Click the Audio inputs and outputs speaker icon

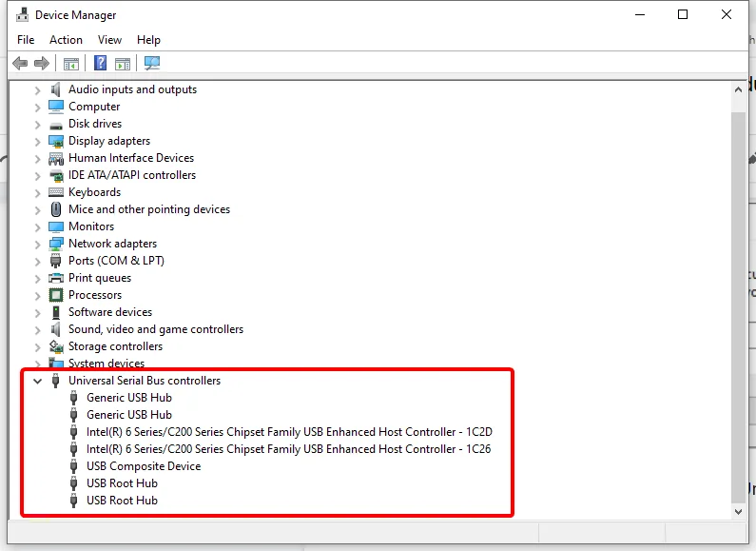click(56, 89)
